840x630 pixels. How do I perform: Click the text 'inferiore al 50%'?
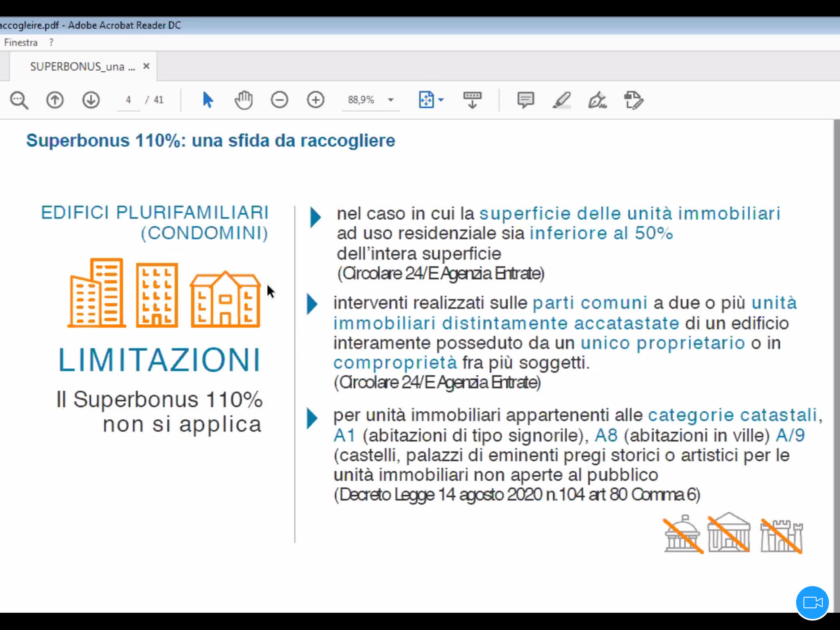pos(601,233)
